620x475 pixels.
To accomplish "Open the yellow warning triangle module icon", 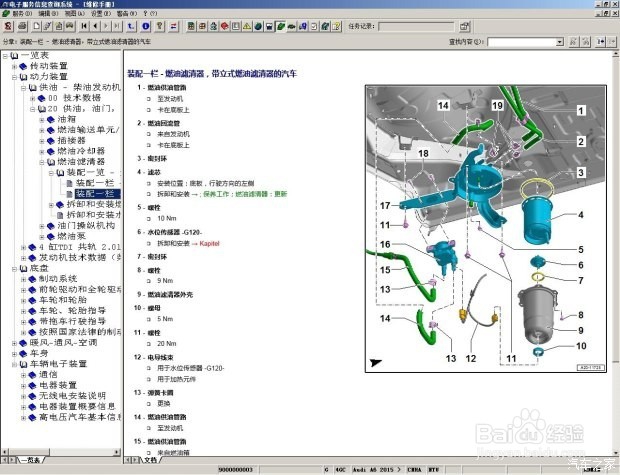I will tap(247, 26).
